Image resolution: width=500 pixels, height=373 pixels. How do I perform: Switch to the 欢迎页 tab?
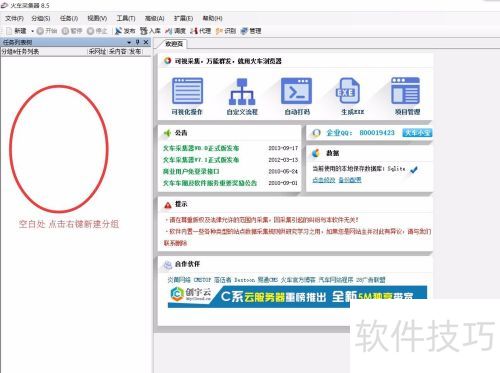[x=174, y=44]
